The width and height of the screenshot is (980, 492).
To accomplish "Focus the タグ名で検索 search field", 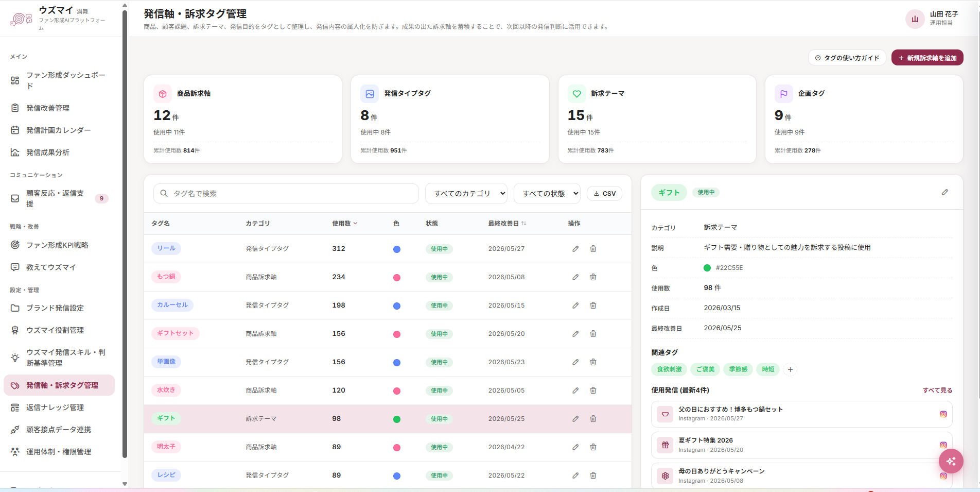I will [286, 194].
